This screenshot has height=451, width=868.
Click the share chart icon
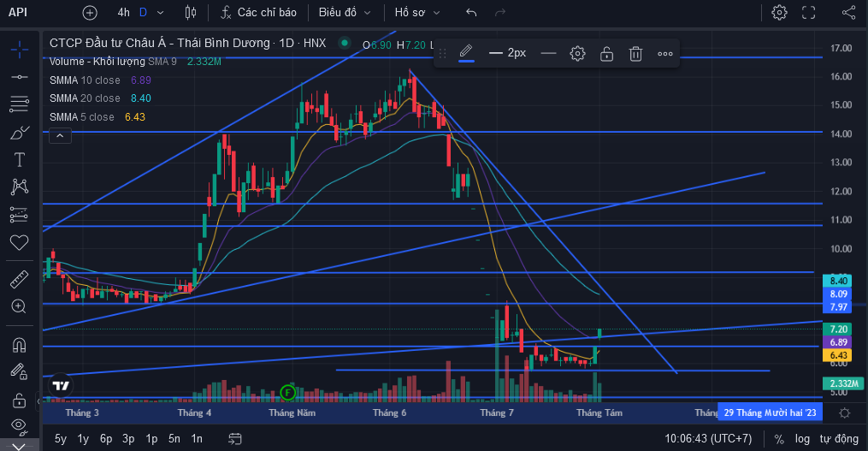848,12
